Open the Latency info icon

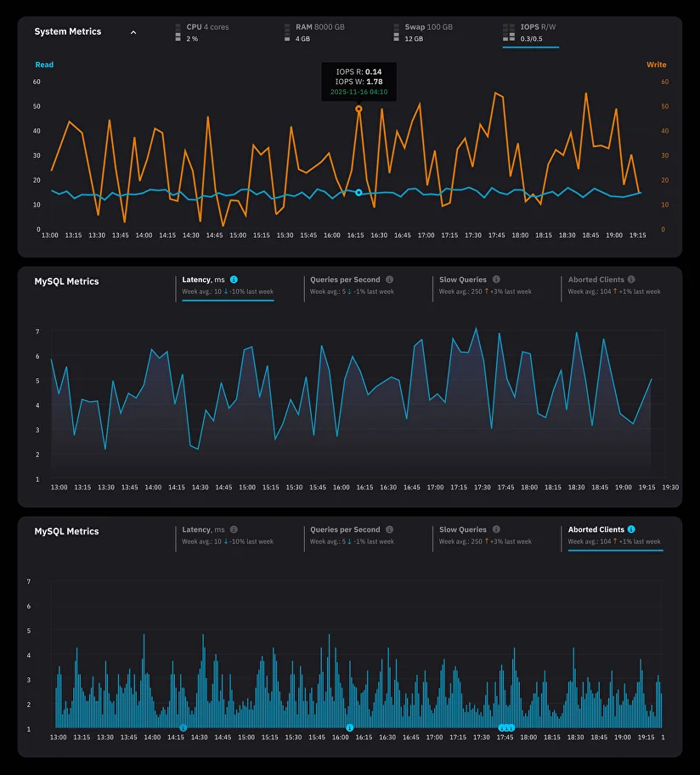pyautogui.click(x=235, y=279)
